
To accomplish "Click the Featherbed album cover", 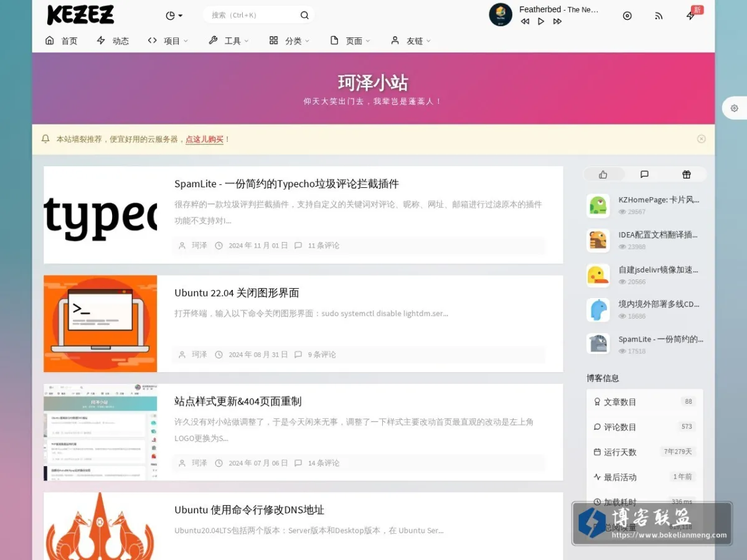I will 500,15.
